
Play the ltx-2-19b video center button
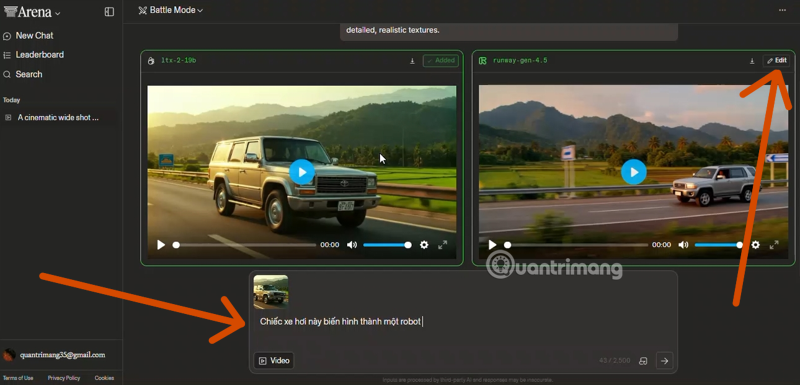[302, 172]
